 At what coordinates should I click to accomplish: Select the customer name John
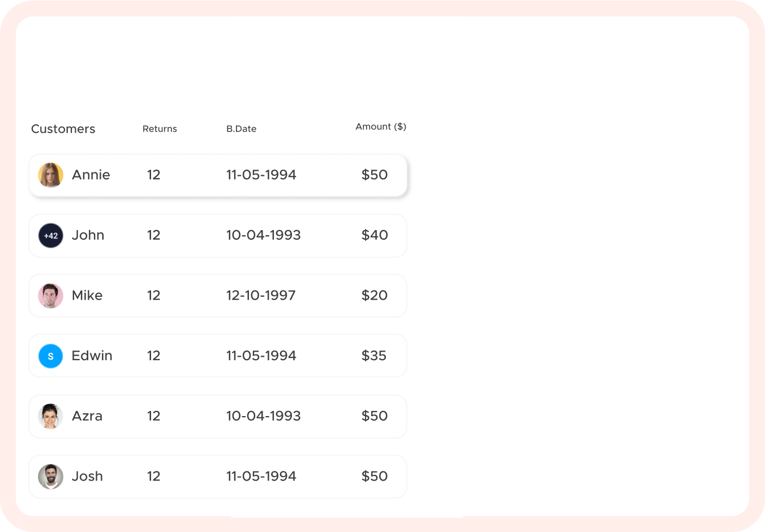pos(88,235)
